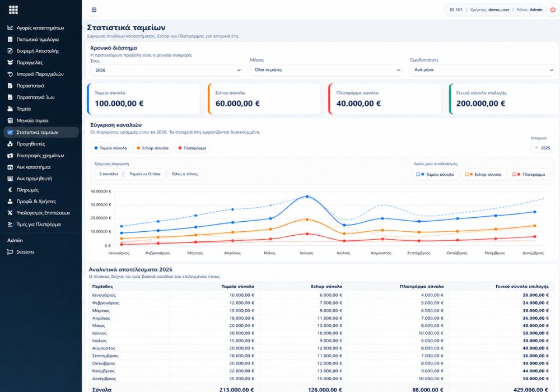Click the demo_user name in header
This screenshot has width=560, height=392.
498,10
